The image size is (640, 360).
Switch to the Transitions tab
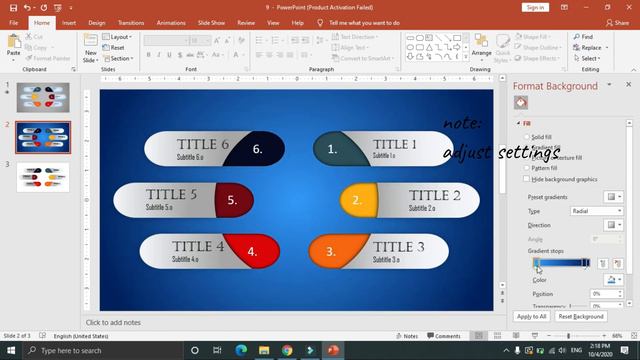[131, 23]
